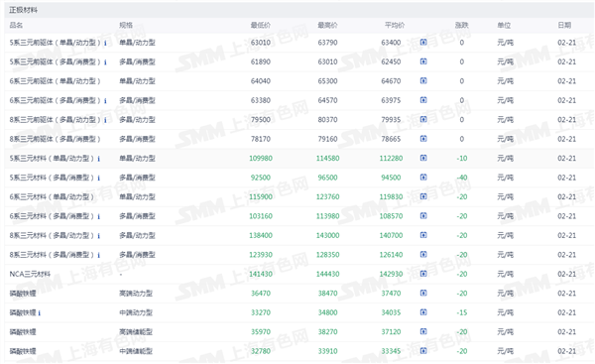The width and height of the screenshot is (595, 364).
Task: Open chart icon for 6系三元材料（多晶/消费型）row
Action: click(x=423, y=216)
